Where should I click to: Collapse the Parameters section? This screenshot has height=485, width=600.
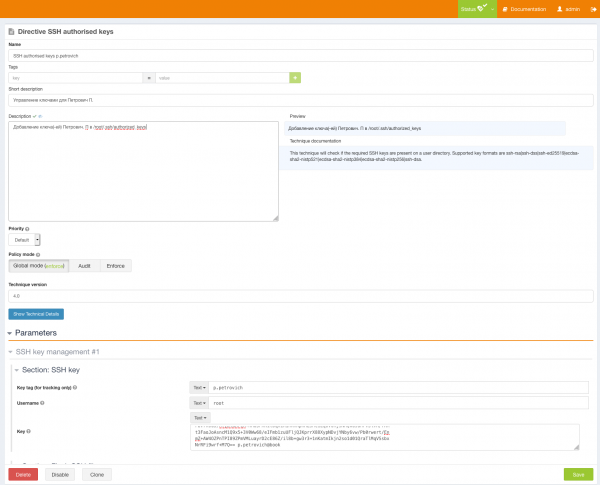click(x=11, y=332)
